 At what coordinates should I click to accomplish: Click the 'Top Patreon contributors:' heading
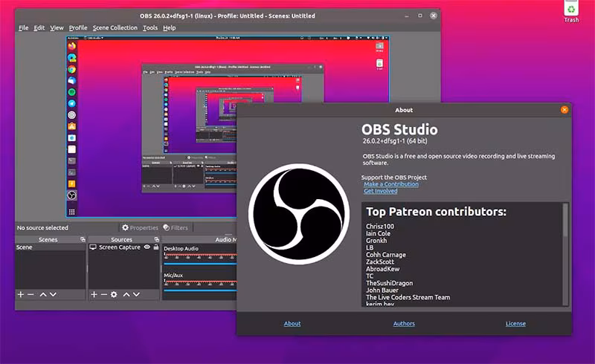(x=436, y=211)
